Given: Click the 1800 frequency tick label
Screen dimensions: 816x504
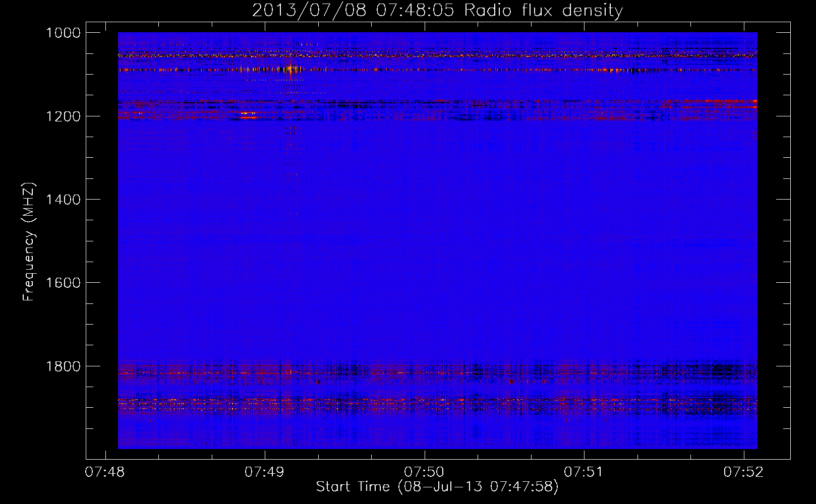Looking at the screenshot, I should 63,366.
